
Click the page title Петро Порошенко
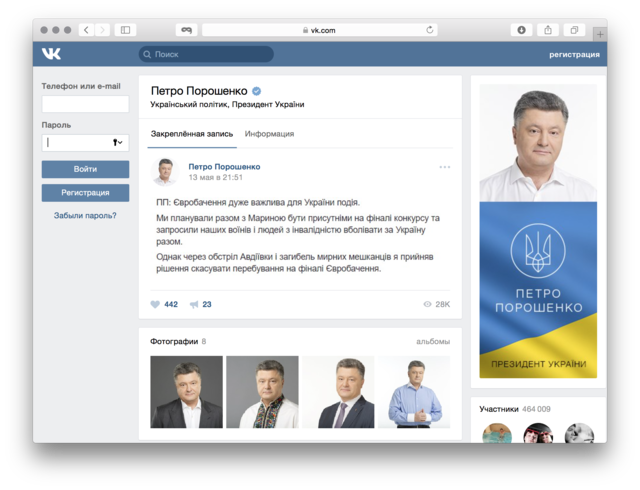tap(199, 91)
